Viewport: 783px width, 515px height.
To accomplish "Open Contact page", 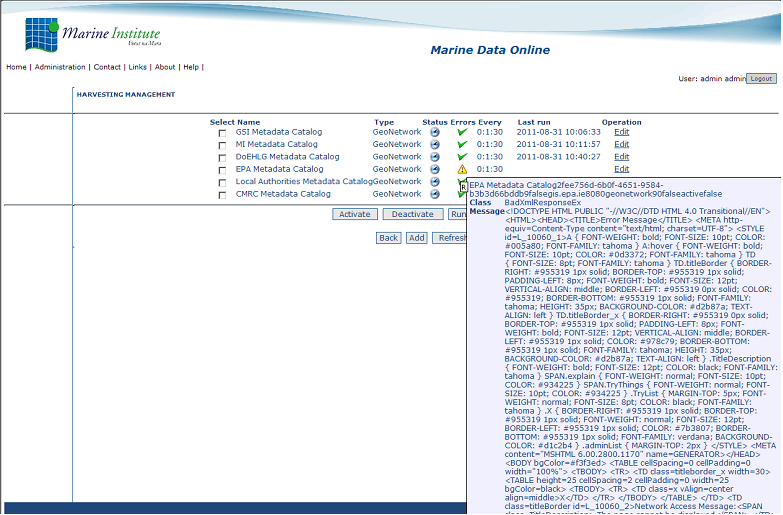I will pyautogui.click(x=107, y=67).
